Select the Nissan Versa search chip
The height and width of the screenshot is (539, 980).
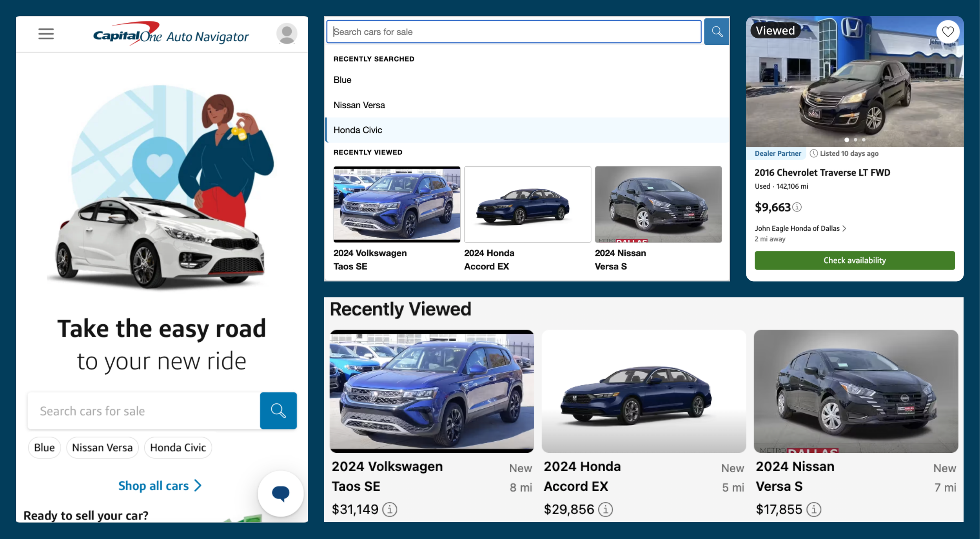[102, 447]
